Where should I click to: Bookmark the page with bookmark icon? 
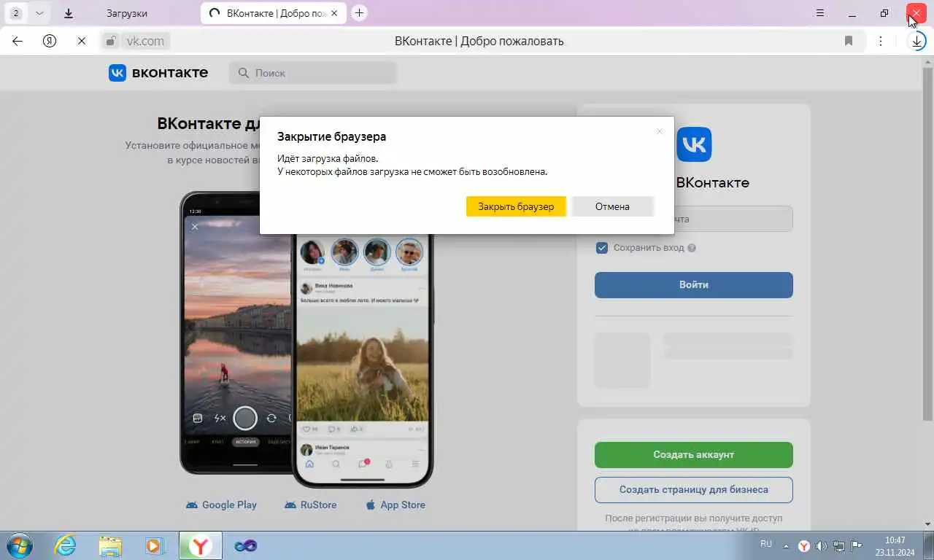coord(849,41)
